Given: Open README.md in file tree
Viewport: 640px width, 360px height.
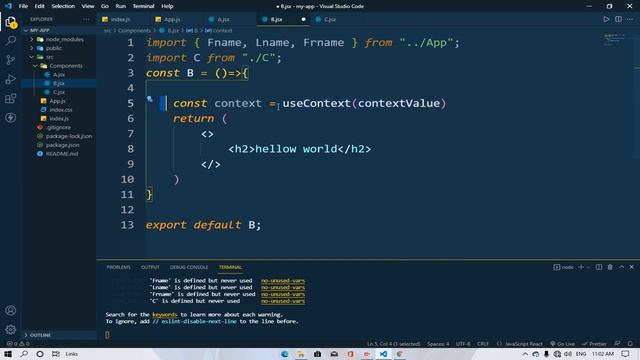Looking at the screenshot, I should click(62, 154).
